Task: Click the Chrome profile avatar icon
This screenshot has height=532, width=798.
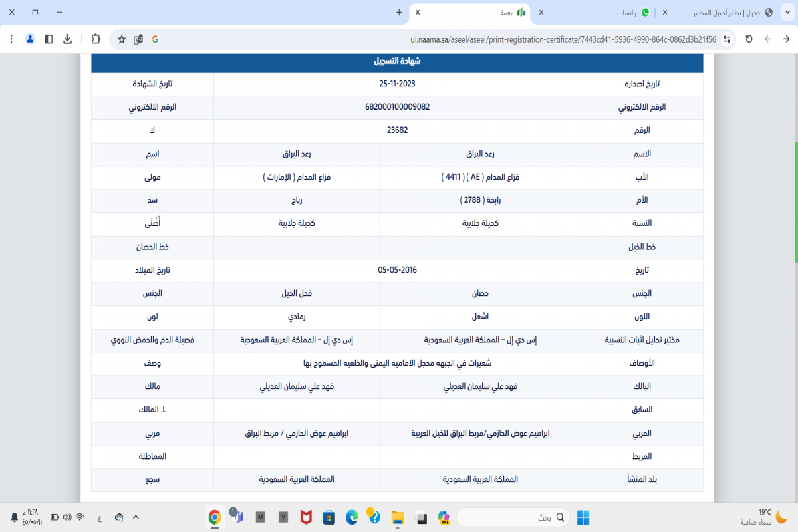Action: (30, 39)
